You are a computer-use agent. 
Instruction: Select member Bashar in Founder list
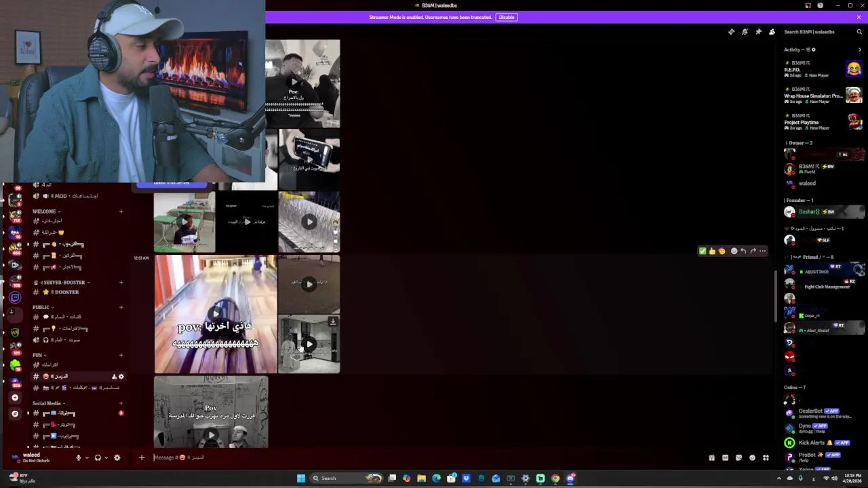[823, 212]
